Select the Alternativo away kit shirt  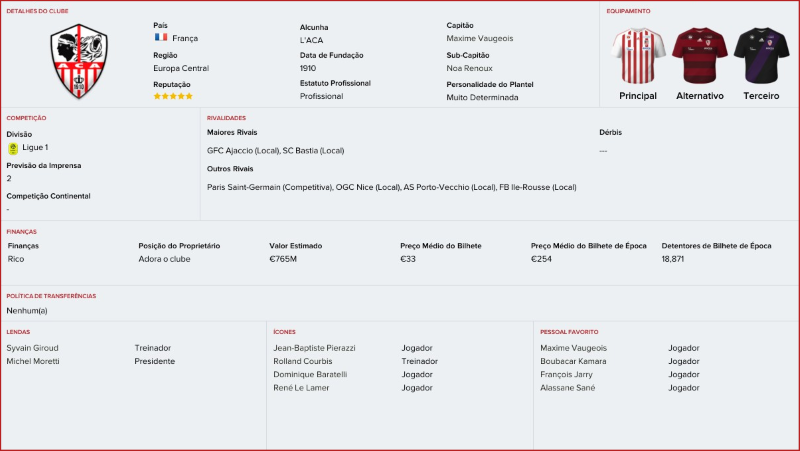699,56
